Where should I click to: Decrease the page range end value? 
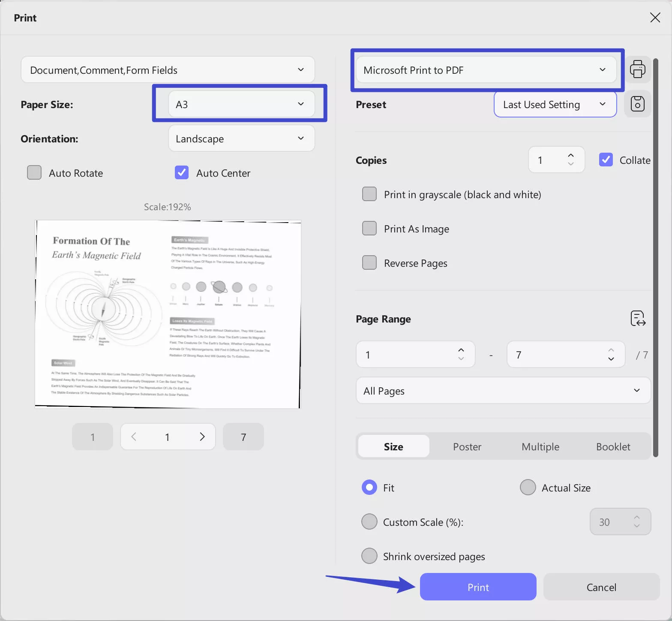611,359
